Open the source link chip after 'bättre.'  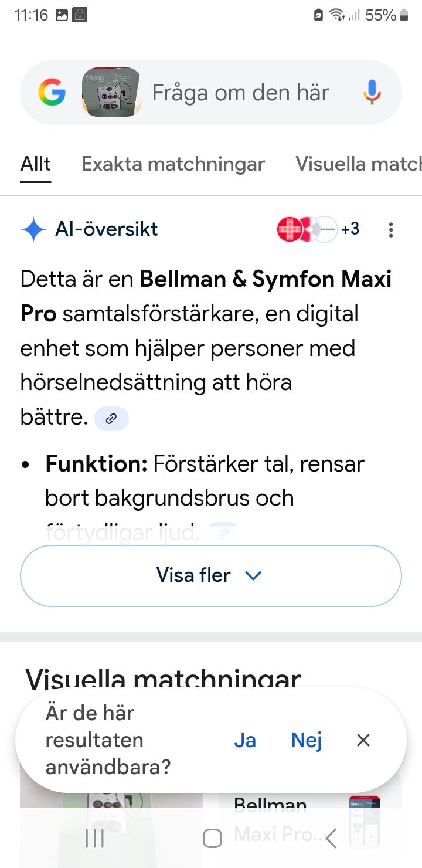pyautogui.click(x=111, y=419)
